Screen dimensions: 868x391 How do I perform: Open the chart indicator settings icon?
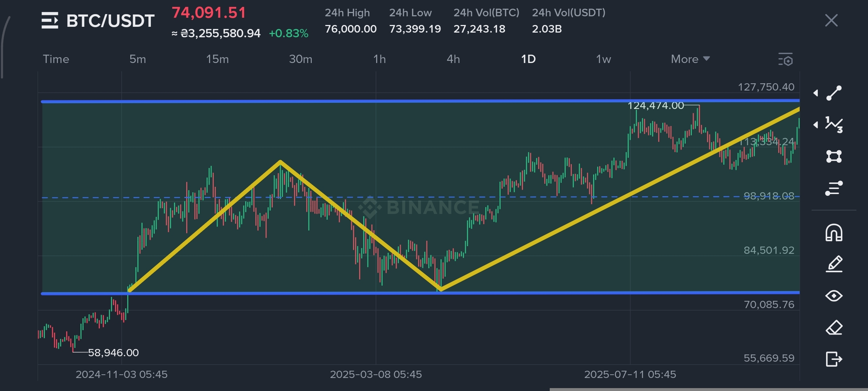pos(786,59)
